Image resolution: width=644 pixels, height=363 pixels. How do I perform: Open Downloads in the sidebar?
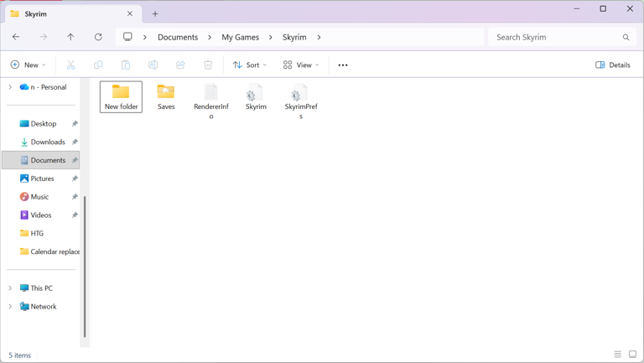47,142
